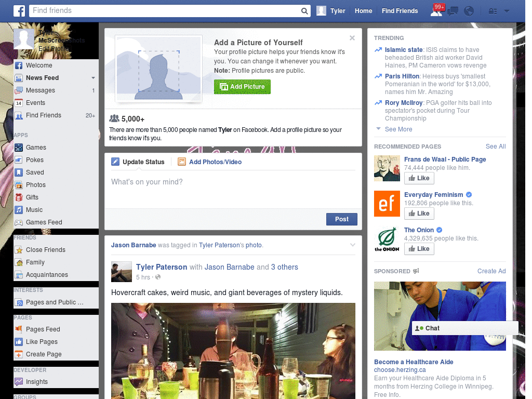Click the Facebook logo icon
The height and width of the screenshot is (399, 532).
[19, 11]
